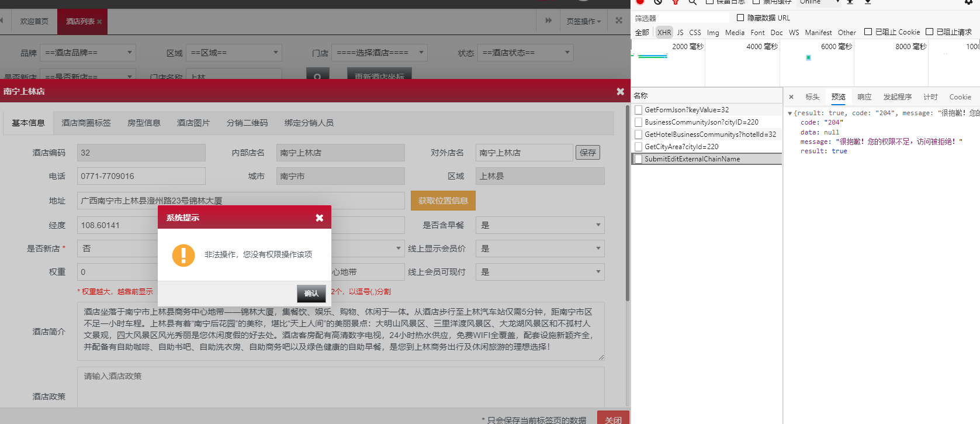Click the orange warning icon in alert
The width and height of the screenshot is (980, 424).
[x=183, y=256]
